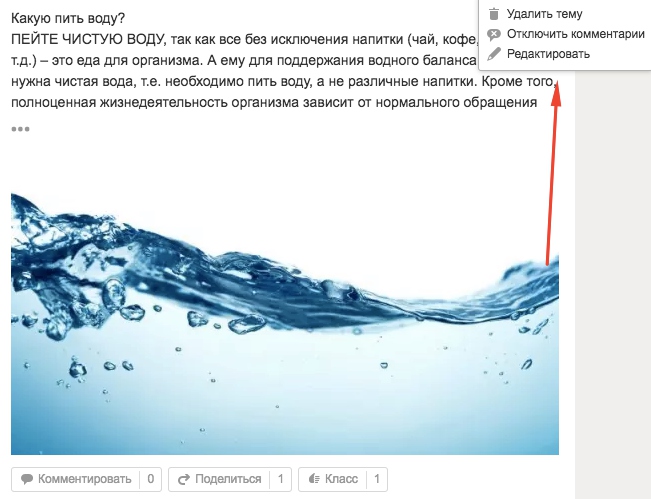Image resolution: width=651 pixels, height=499 pixels.
Task: Click the thumbs-up icon in Класс button
Action: [314, 479]
